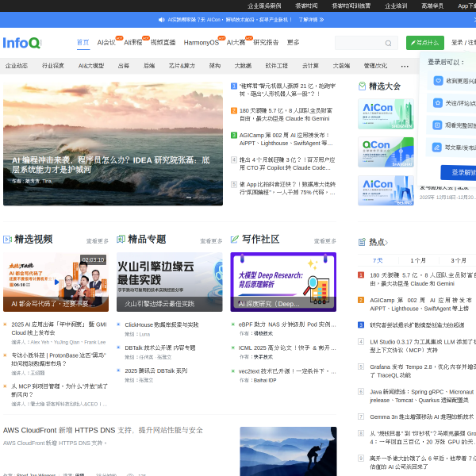Expand 热点 with its chevron arrow
The image size is (476, 476).
386,242
